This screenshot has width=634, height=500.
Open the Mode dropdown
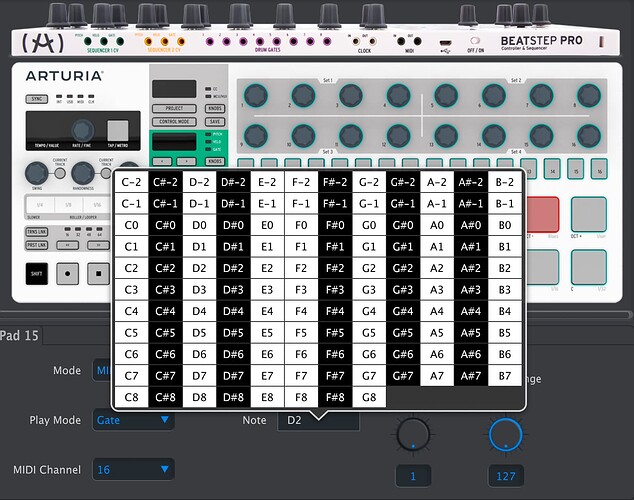click(102, 370)
